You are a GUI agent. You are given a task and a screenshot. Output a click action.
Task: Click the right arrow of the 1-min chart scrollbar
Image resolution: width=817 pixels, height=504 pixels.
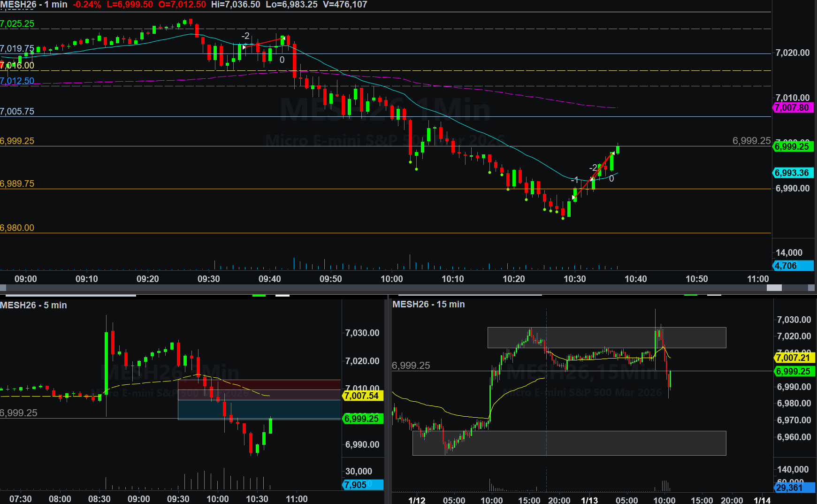(811, 288)
